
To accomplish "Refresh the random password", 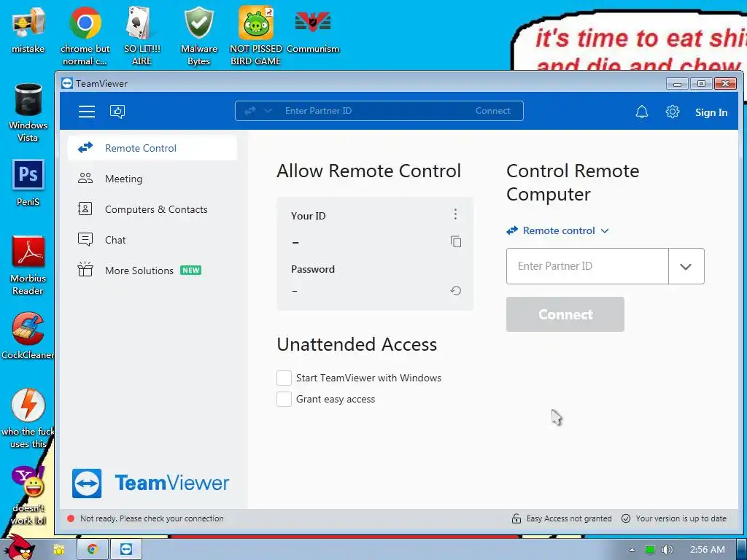I will [x=455, y=290].
